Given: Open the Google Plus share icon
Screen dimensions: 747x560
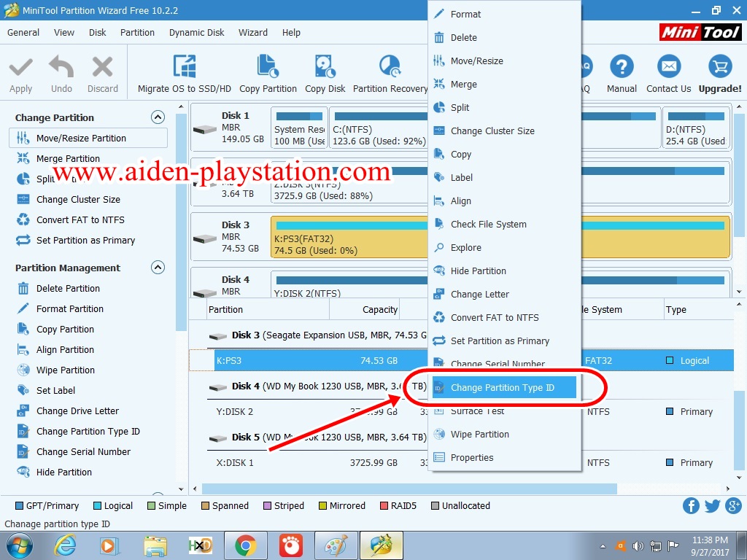Looking at the screenshot, I should 734,506.
